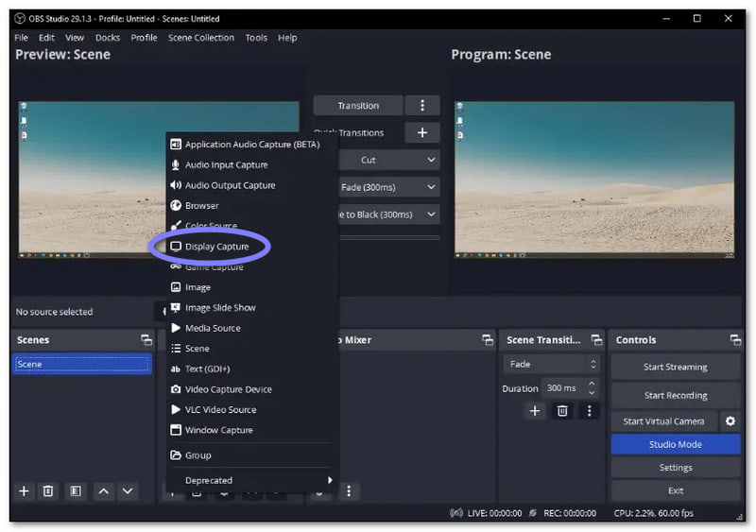
Task: Click the Program scene thumbnail
Action: 594,180
